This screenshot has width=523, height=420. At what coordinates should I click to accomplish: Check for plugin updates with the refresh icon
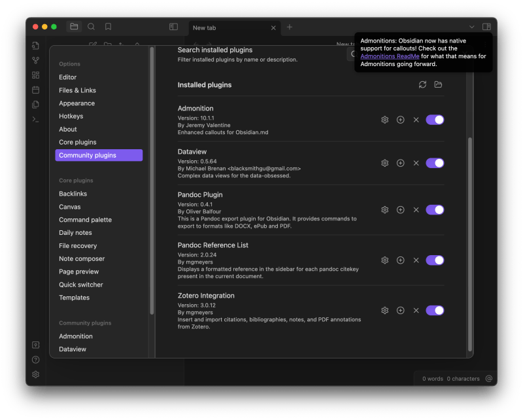coord(423,84)
